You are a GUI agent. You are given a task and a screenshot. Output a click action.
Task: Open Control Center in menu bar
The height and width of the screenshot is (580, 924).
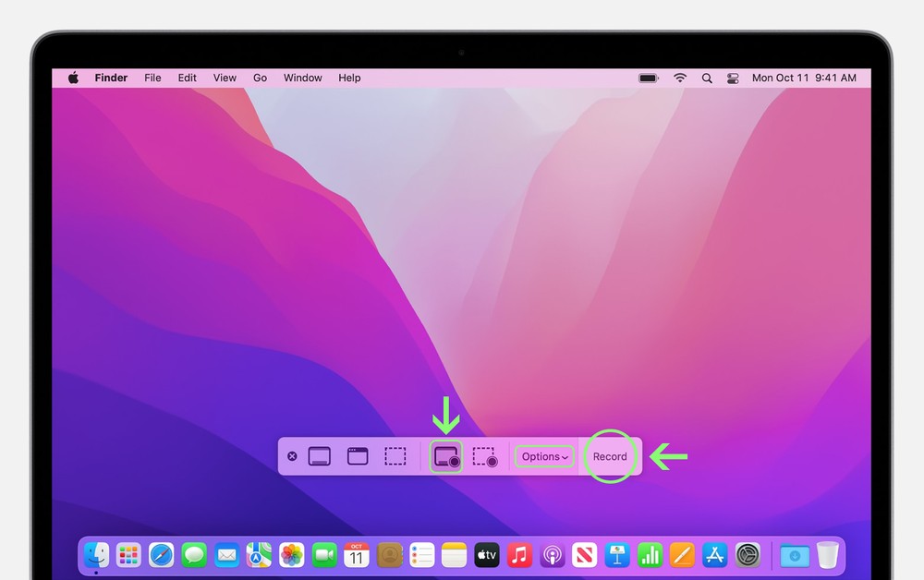(734, 79)
